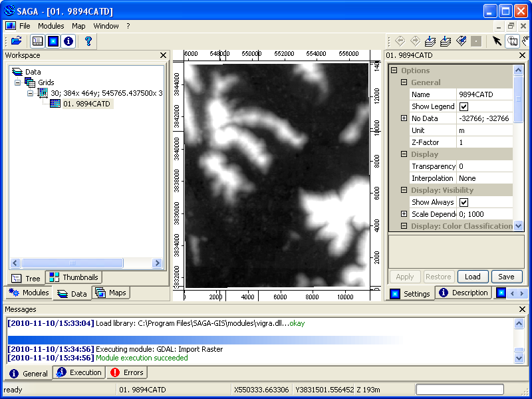
Task: Toggle the Messages info toolbar icon
Action: point(68,41)
